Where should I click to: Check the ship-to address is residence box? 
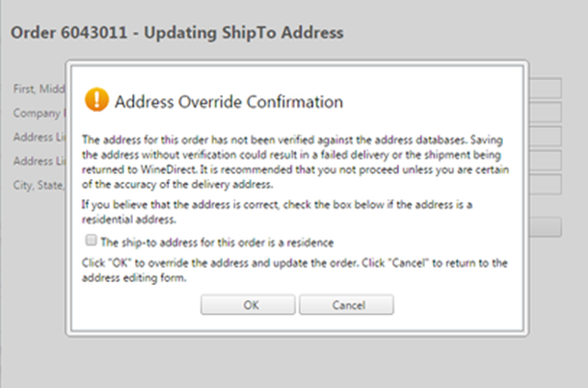point(92,240)
